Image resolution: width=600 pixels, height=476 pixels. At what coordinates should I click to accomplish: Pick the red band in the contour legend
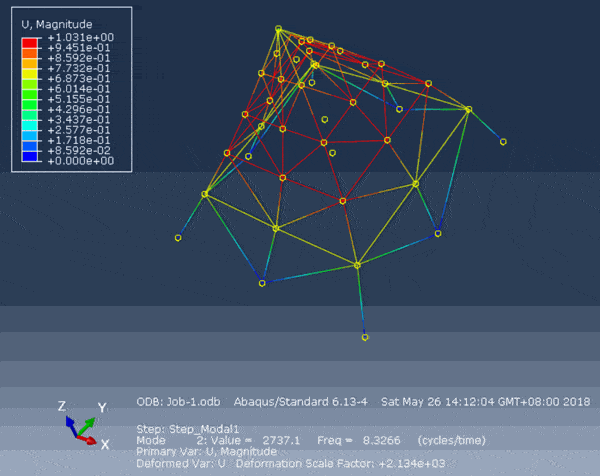(29, 42)
